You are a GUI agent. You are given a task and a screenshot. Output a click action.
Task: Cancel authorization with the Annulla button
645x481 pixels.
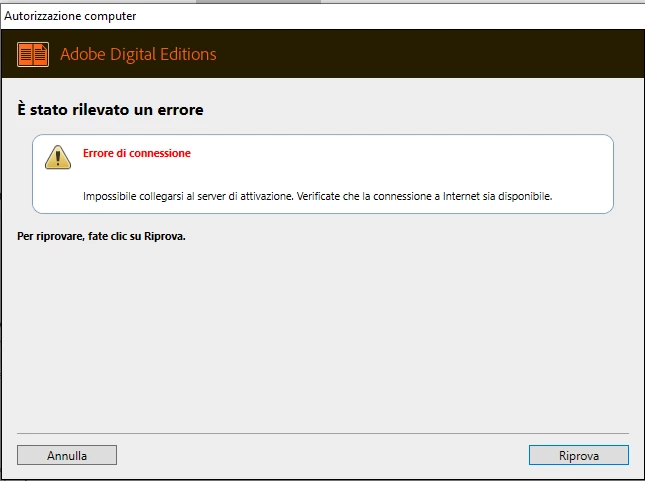(67, 455)
